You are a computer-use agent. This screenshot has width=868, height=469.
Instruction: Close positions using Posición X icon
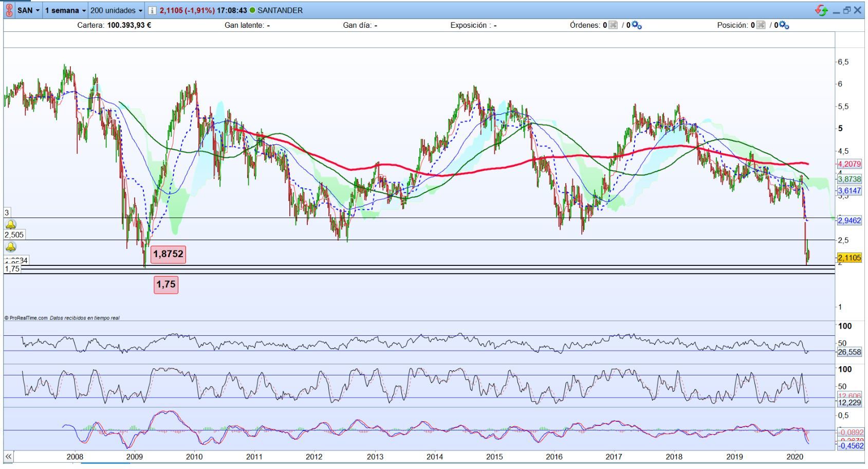pyautogui.click(x=761, y=25)
